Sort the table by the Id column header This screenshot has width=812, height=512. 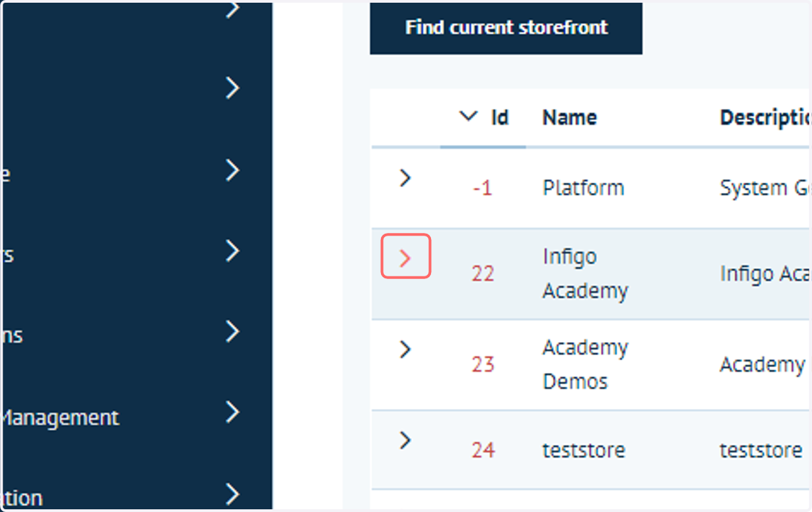click(x=499, y=118)
